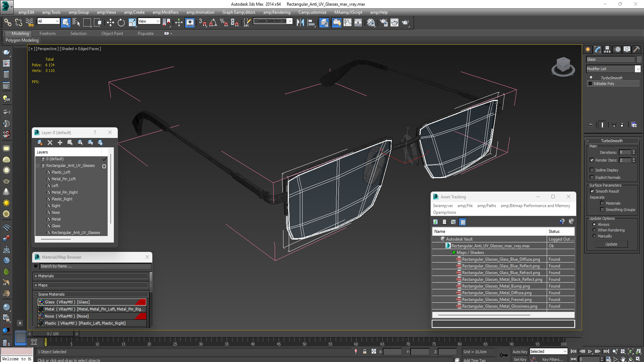Create new layer in Layer dialog
This screenshot has height=362, width=644.
[40, 142]
